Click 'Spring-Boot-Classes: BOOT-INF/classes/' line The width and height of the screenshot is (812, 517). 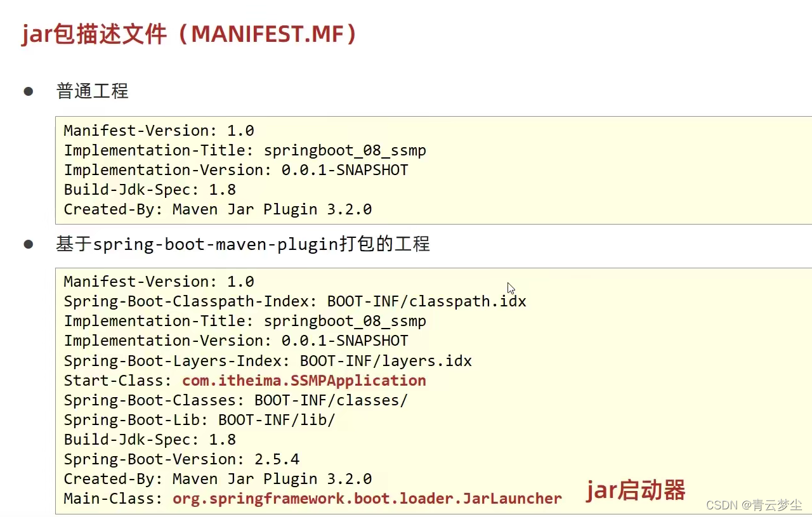(x=236, y=400)
